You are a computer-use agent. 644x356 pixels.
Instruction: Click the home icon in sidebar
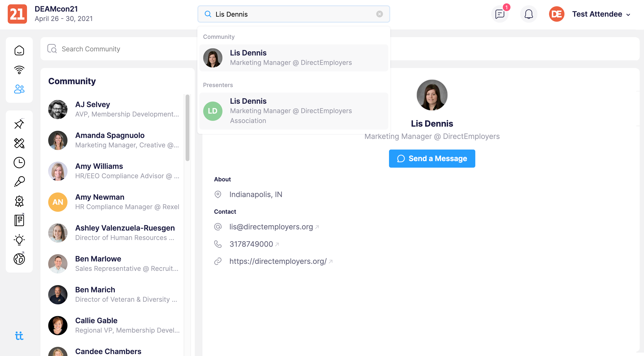click(x=19, y=51)
